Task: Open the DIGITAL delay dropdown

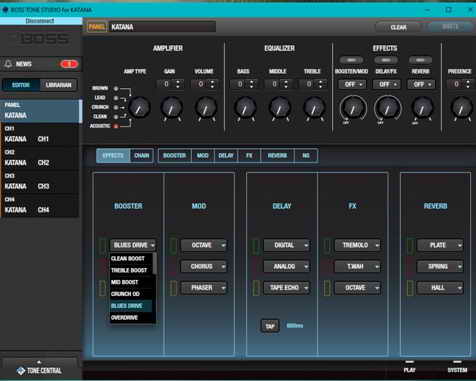Action: point(286,245)
